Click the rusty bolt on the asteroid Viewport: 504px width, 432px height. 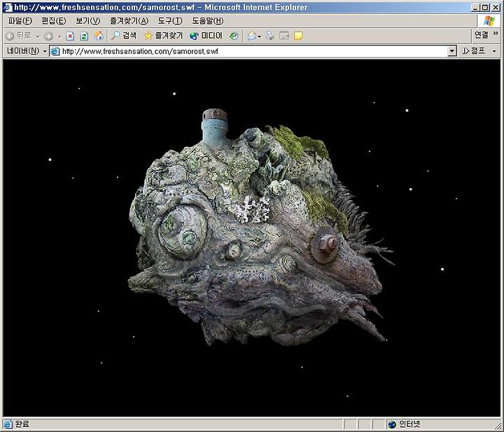[x=325, y=245]
